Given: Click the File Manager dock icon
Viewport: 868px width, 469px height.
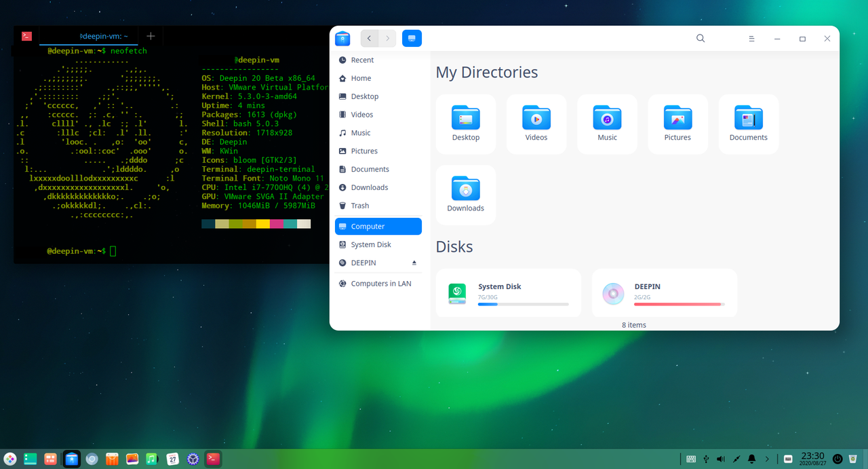Looking at the screenshot, I should pyautogui.click(x=71, y=459).
